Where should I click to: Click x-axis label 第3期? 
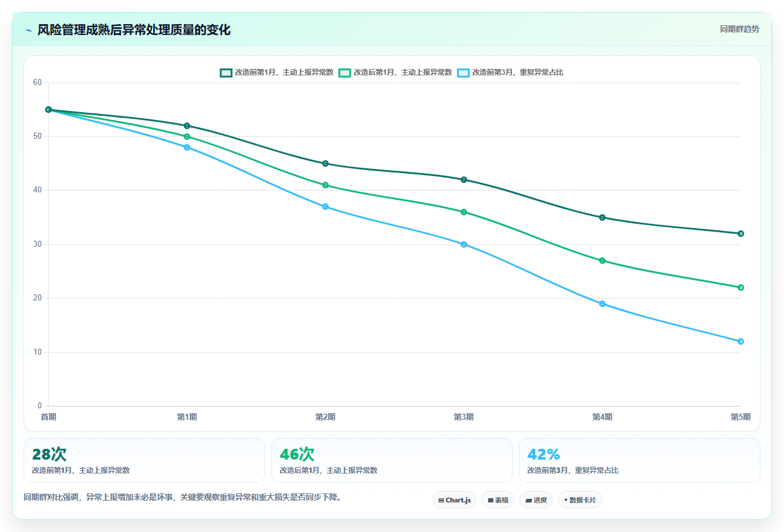(464, 417)
